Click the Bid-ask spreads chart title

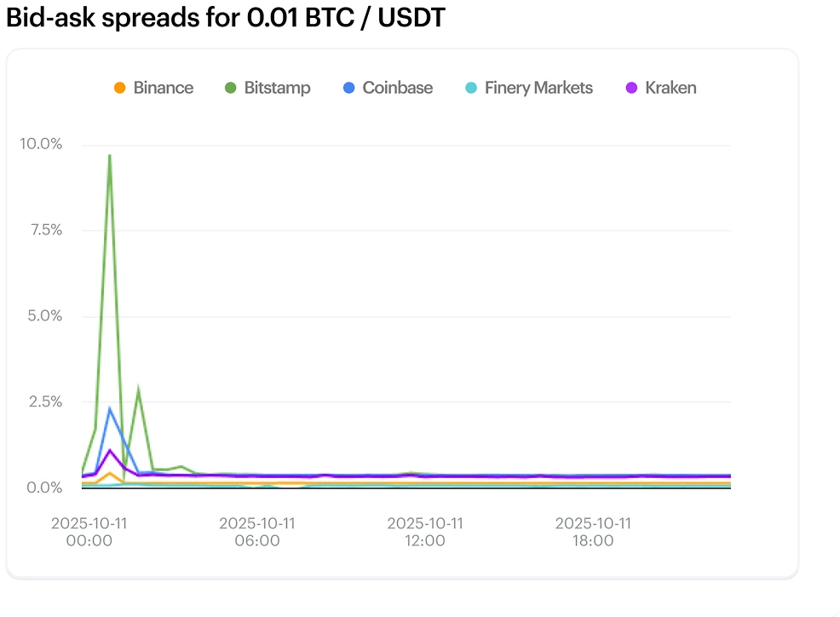click(225, 18)
